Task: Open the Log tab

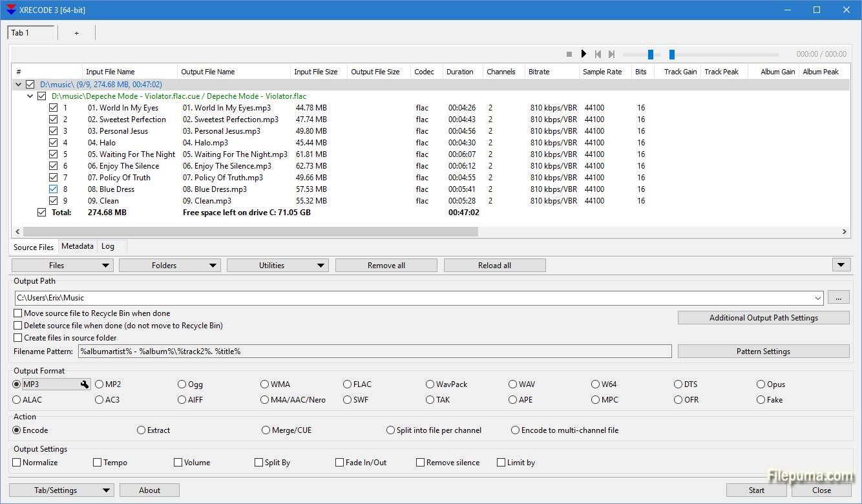Action: click(108, 246)
